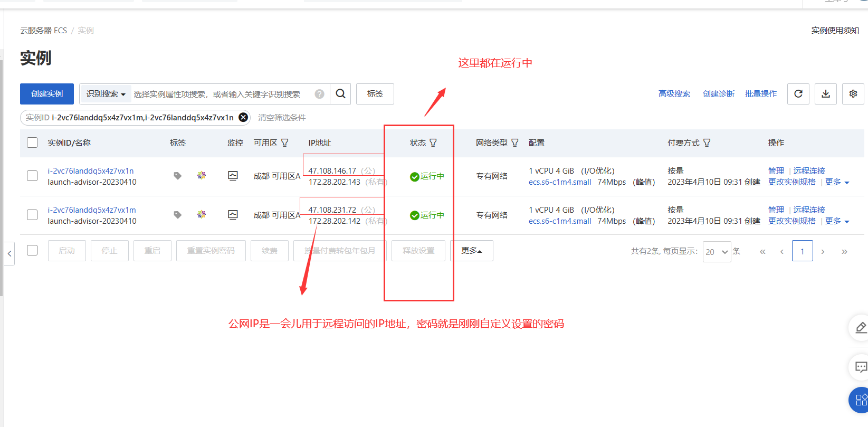Click 远程连接 for instance vx1n
Image resolution: width=868 pixels, height=427 pixels.
(809, 171)
